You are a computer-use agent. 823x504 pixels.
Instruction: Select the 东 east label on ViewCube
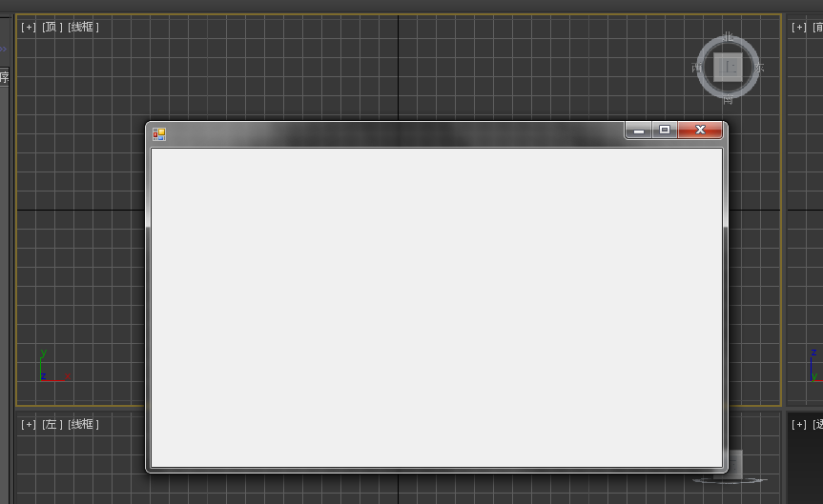point(759,68)
